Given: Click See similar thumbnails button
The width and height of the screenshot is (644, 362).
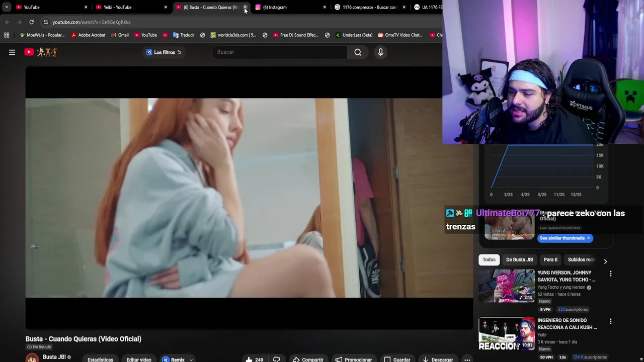Looking at the screenshot, I should tap(565, 238).
